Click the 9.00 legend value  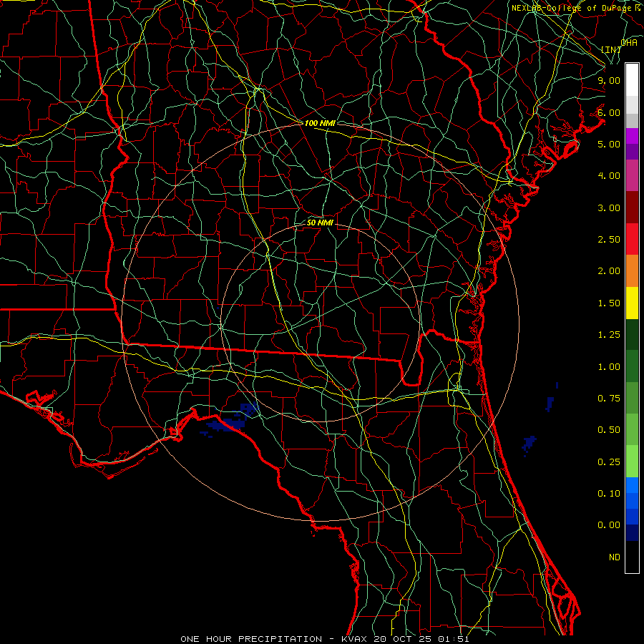pos(609,80)
